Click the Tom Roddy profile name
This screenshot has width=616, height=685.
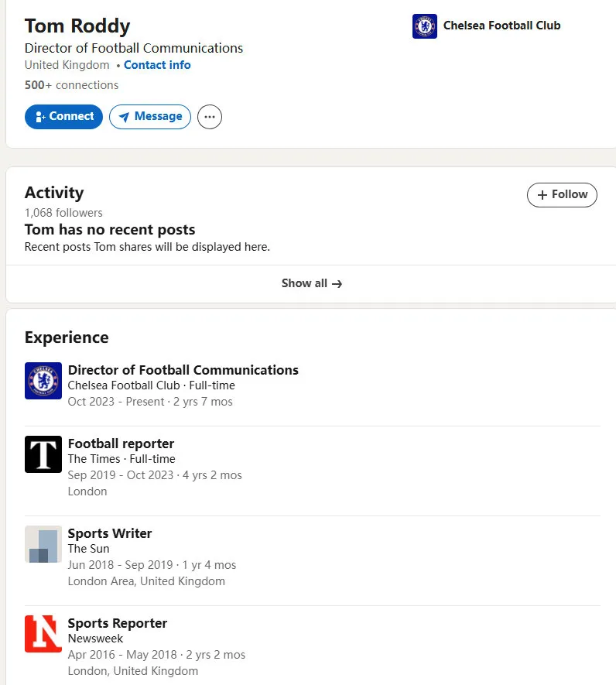(77, 26)
